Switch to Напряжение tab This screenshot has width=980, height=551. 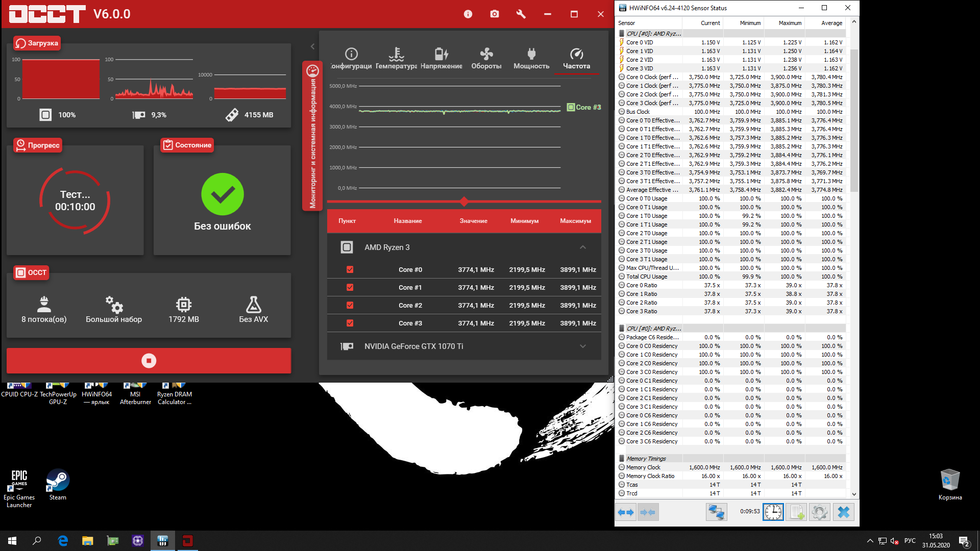point(441,58)
